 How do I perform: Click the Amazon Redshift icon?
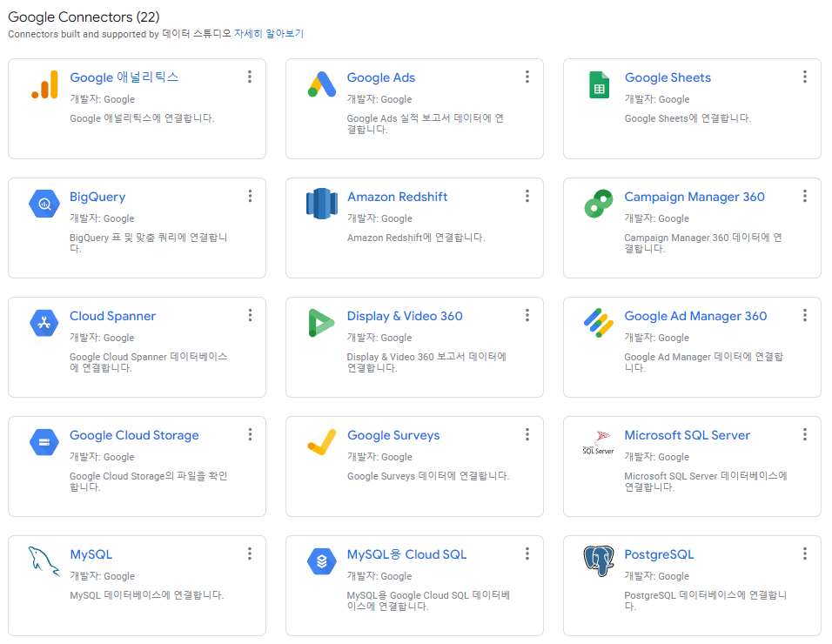coord(321,204)
